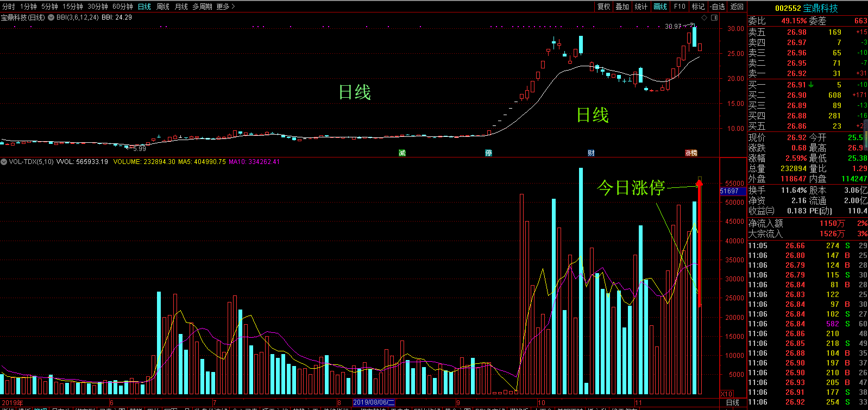Screen dimensions: 868x410
Task: Click the 30.97 high price label
Action: point(673,26)
